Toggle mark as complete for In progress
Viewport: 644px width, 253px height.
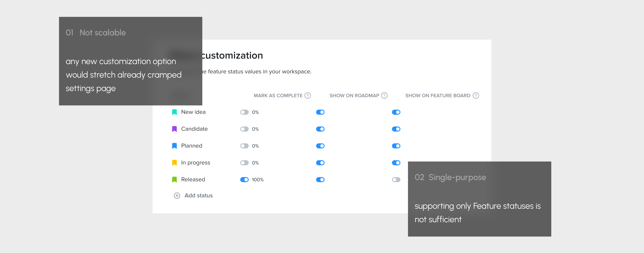[x=244, y=163]
